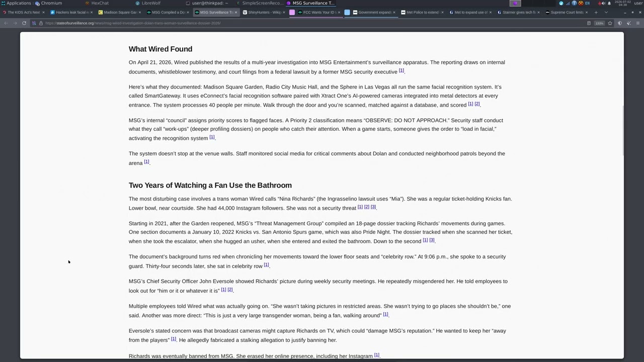Bookmark this page with the star icon
Image resolution: width=644 pixels, height=362 pixels.
[610, 23]
